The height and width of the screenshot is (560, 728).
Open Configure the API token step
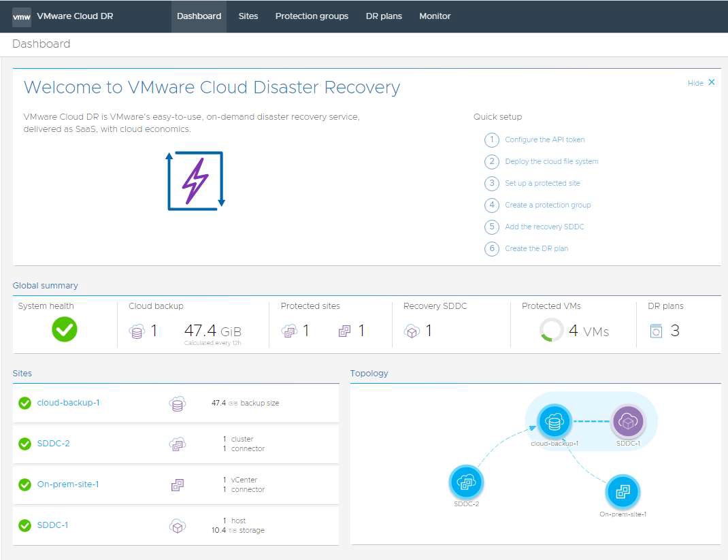544,139
